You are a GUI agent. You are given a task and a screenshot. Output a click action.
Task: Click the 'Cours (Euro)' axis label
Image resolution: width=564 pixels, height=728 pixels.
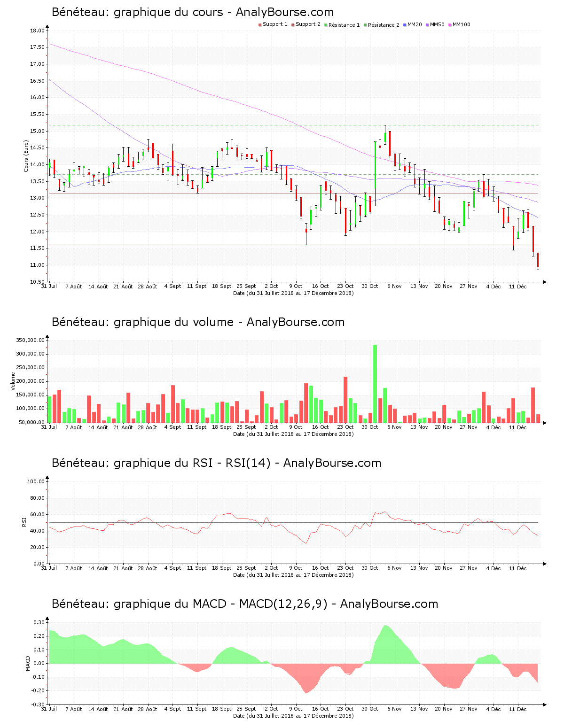(x=26, y=156)
